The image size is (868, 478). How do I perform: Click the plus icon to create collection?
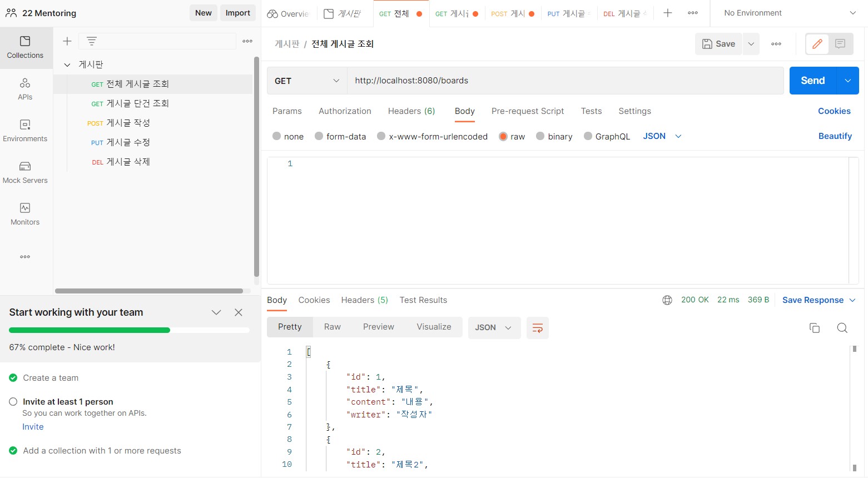coord(67,41)
